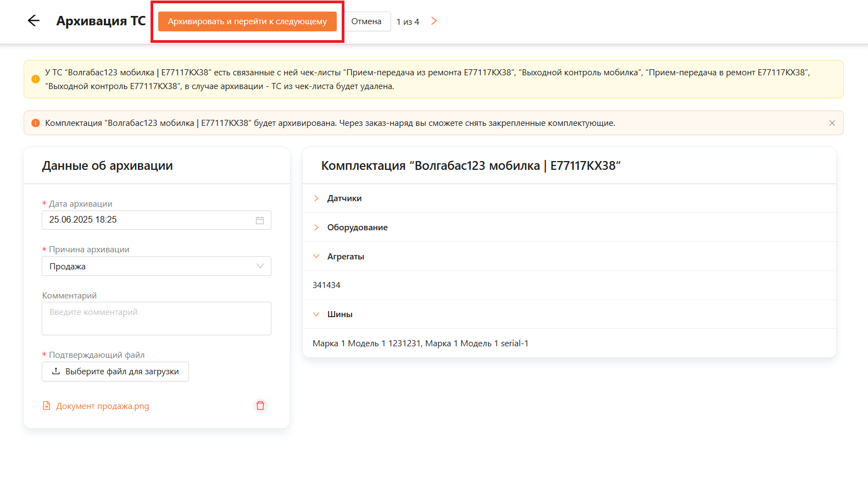
Task: Collapse the Агрегаты section
Action: tap(316, 257)
